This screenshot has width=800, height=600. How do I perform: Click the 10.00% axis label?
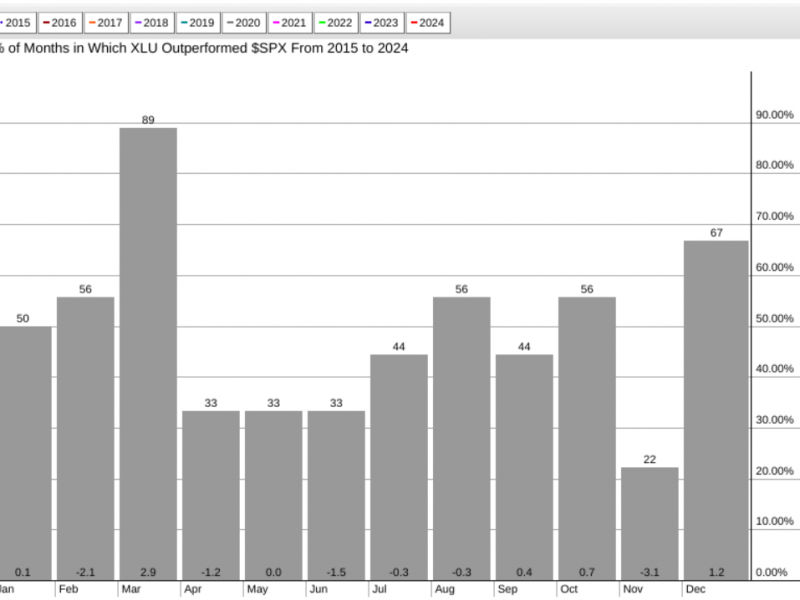click(774, 521)
